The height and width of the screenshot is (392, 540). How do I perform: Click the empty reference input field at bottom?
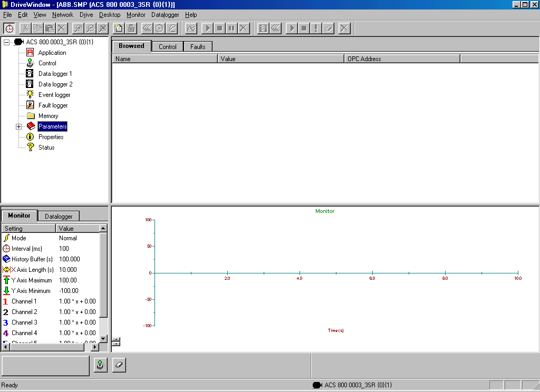tap(45, 366)
